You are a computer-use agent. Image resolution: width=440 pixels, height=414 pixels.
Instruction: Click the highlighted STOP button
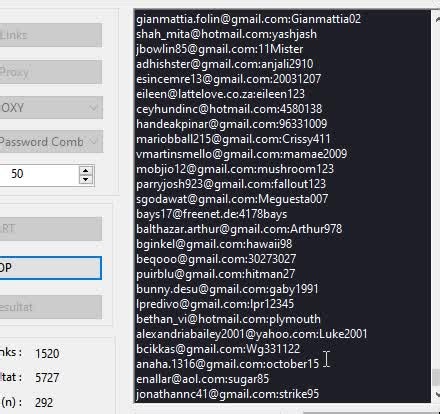tap(50, 268)
